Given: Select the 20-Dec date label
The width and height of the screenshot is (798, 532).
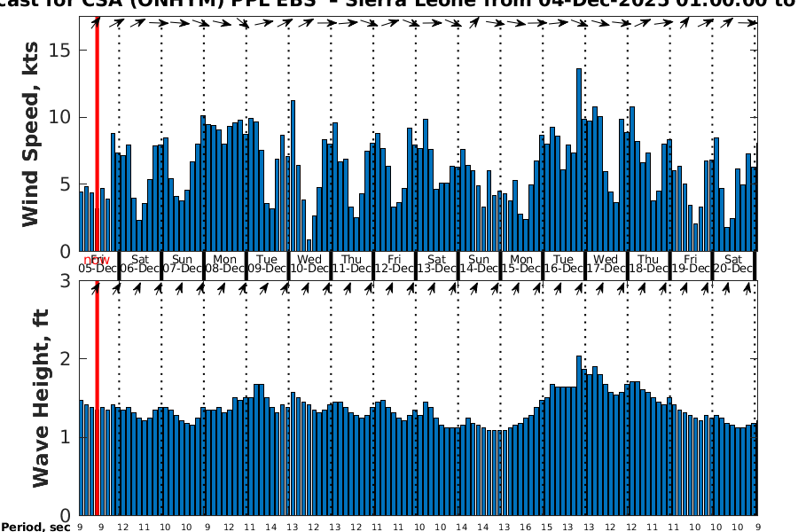Looking at the screenshot, I should tap(733, 268).
